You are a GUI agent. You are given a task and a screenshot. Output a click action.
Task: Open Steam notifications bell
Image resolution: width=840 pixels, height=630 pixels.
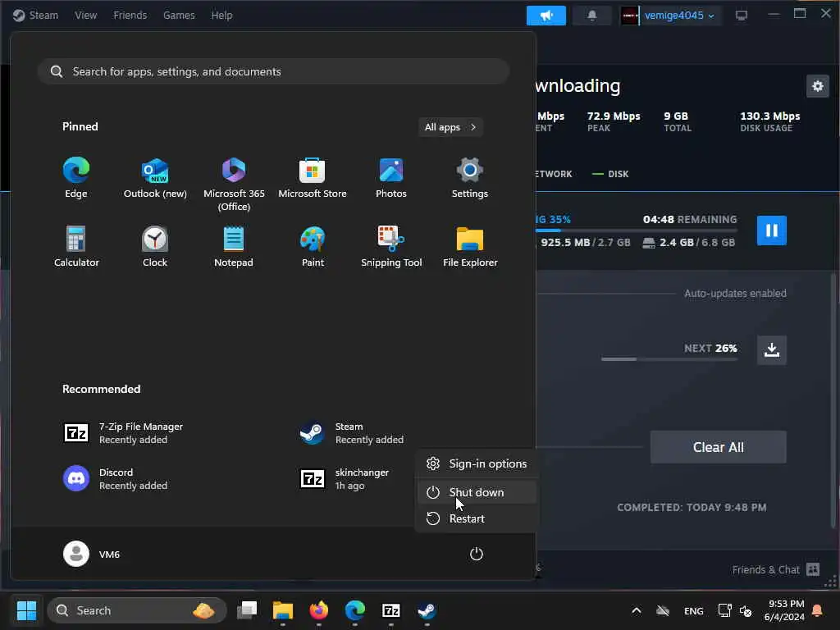coord(592,16)
